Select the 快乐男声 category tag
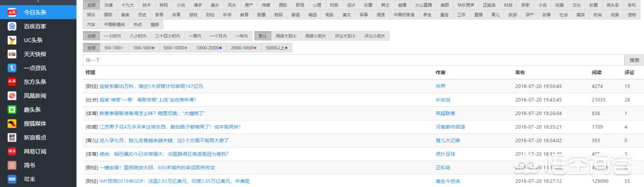Viewport: 644px width, 187px height. click(466, 5)
